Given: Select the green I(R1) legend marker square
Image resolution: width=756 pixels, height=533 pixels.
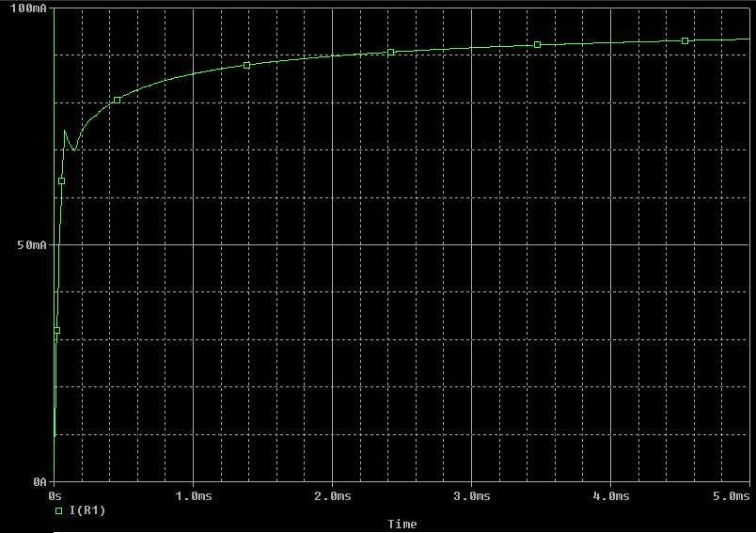Looking at the screenshot, I should [59, 510].
